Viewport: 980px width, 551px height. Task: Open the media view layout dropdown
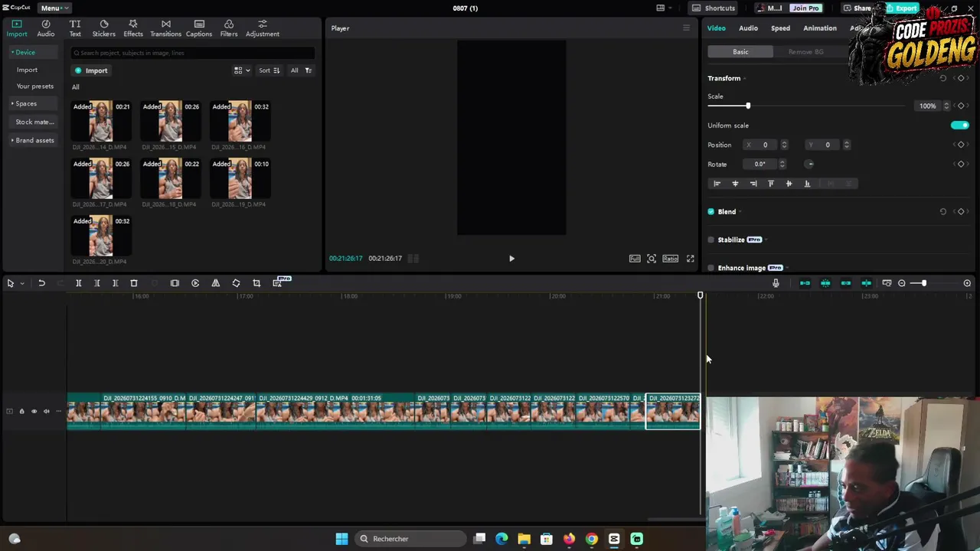click(242, 70)
